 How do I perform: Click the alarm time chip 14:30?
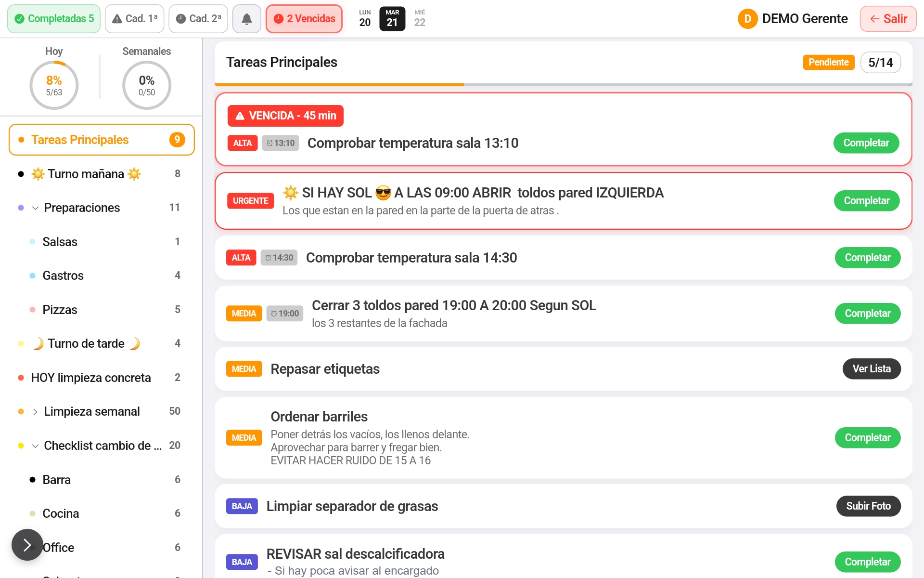[x=279, y=258]
